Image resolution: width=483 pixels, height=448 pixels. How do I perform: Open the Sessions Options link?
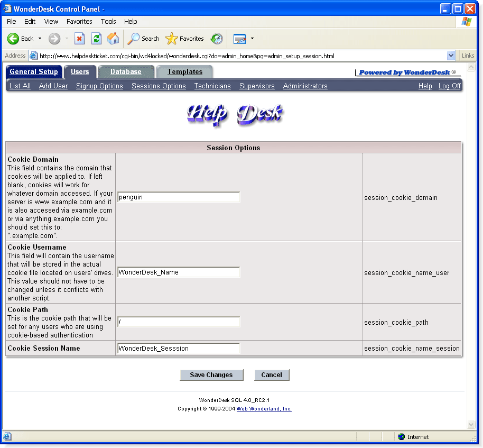(x=159, y=86)
